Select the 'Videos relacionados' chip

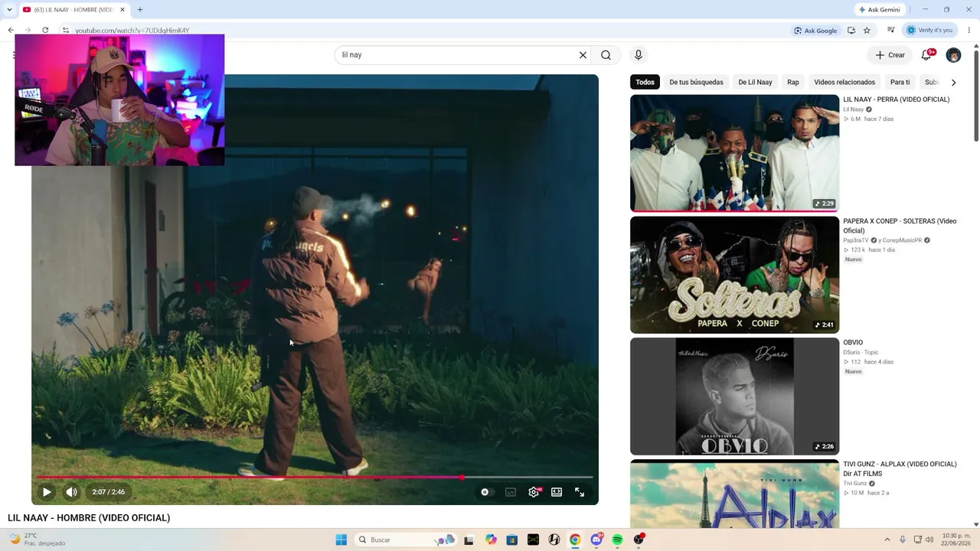pos(844,82)
